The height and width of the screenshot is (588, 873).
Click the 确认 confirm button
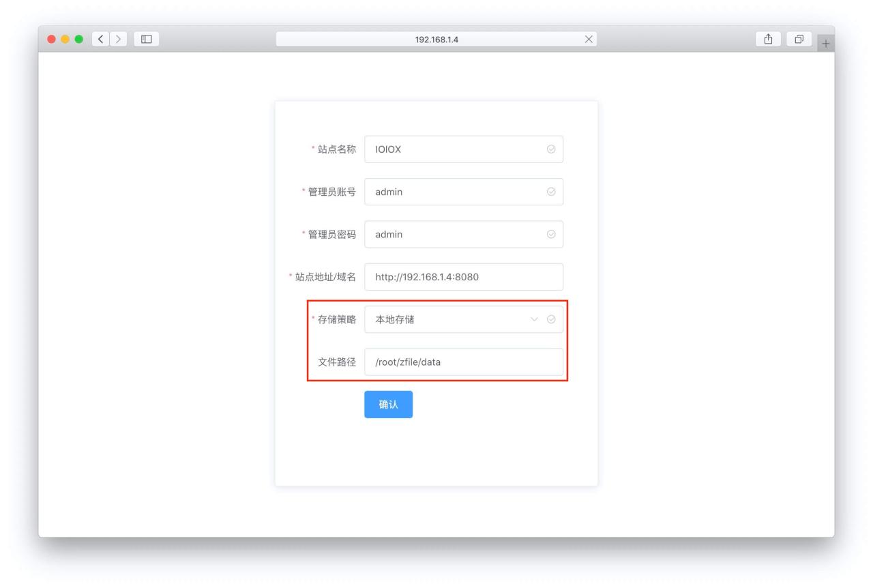click(388, 404)
